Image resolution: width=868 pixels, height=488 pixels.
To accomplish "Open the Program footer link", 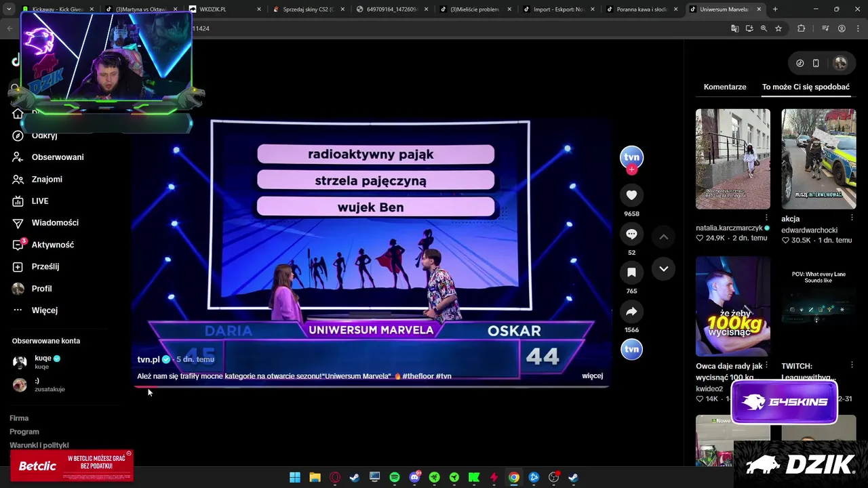I will [x=24, y=432].
